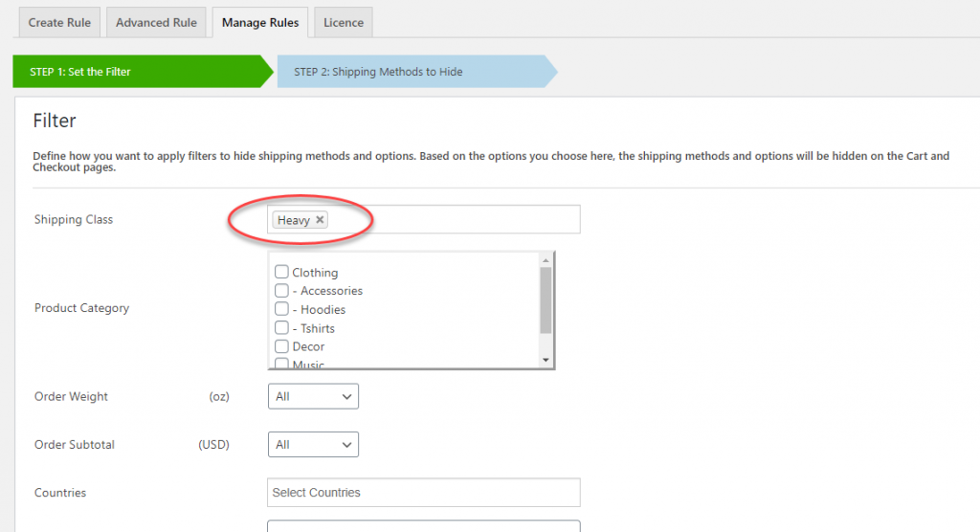Open STEP 1: Set the Filter
Screen dimensions: 980x532
tap(143, 71)
